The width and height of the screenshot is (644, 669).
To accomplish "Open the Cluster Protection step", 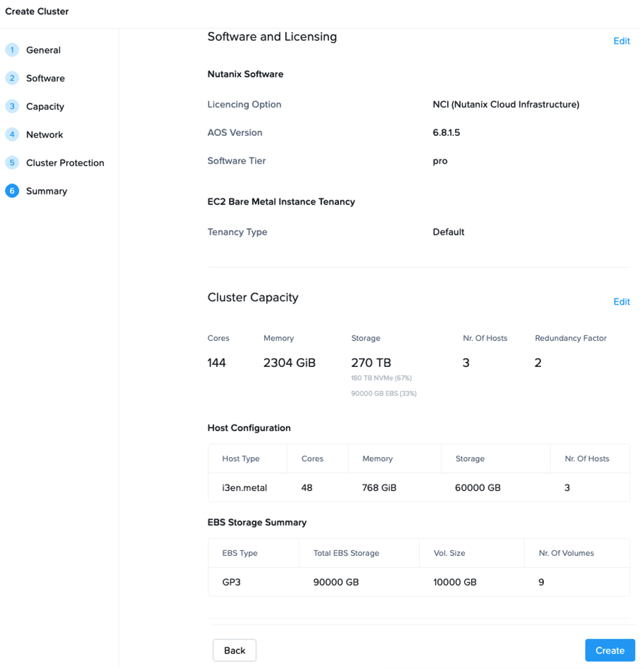I will tap(65, 162).
